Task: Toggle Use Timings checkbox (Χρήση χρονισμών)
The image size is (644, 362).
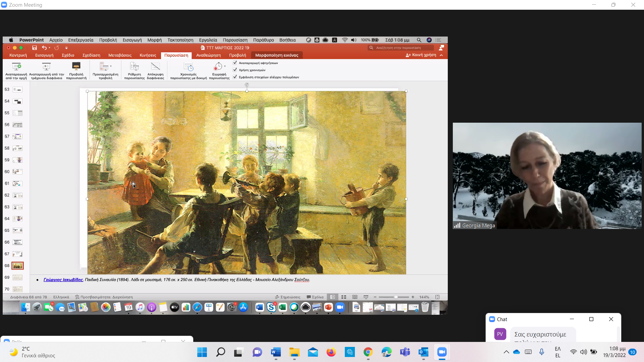Action: 235,70
